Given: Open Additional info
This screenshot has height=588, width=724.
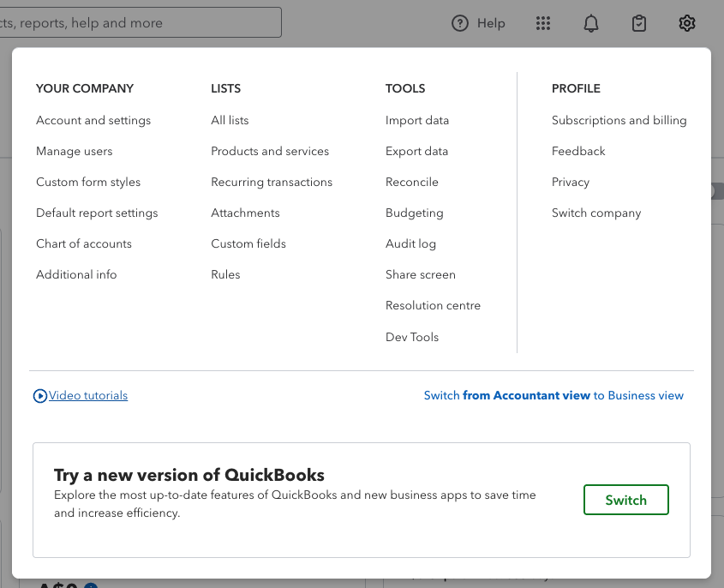Looking at the screenshot, I should tap(76, 274).
